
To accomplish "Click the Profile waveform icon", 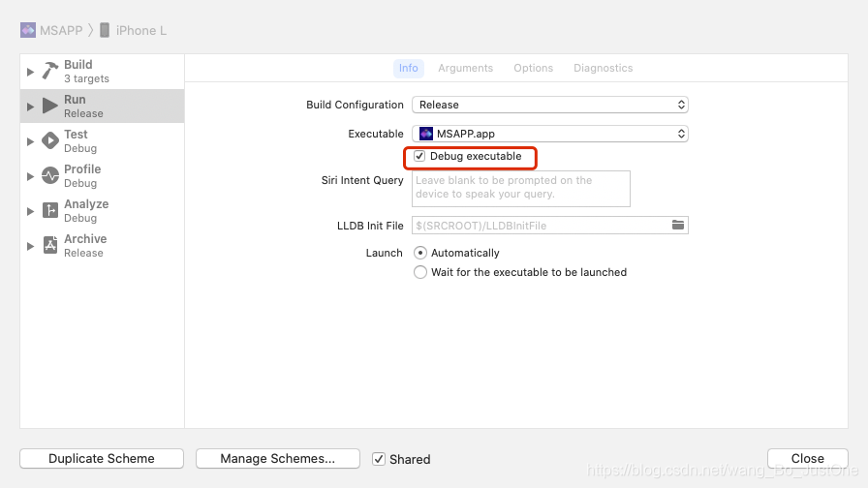I will pyautogui.click(x=50, y=175).
